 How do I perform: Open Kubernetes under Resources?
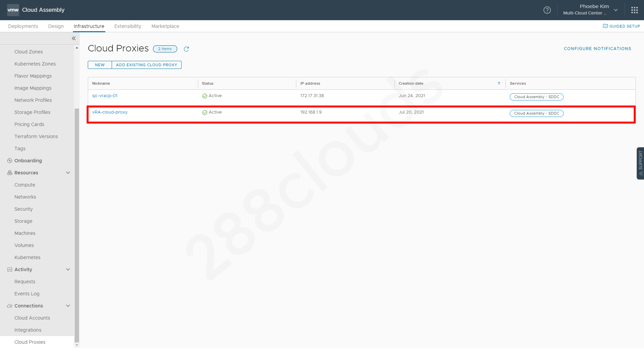[27, 257]
